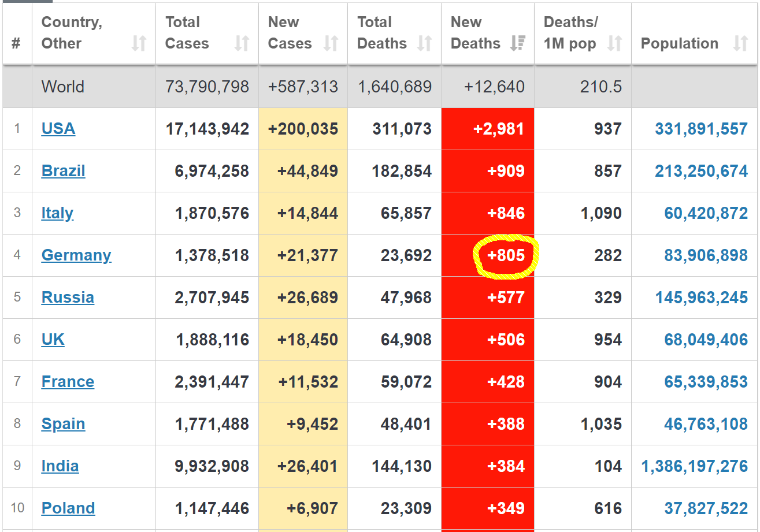Click active sort icon beside New Deaths
The image size is (760, 532).
pyautogui.click(x=518, y=43)
